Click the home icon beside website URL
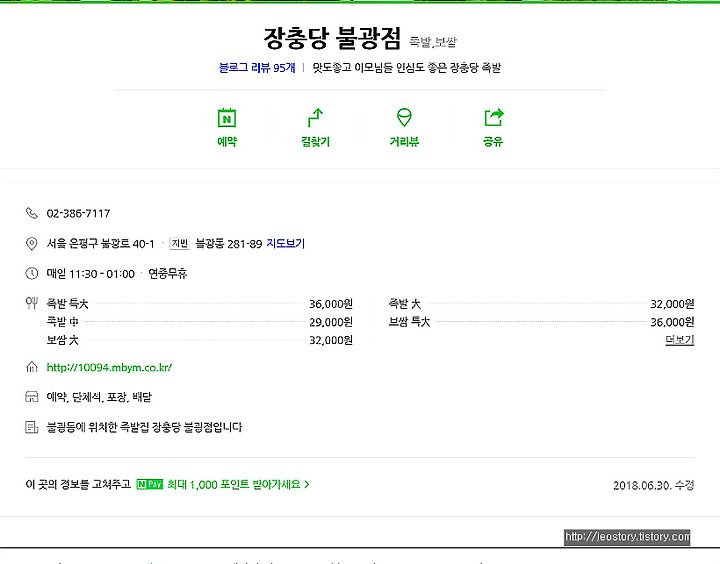Screen dimensions: 720x564 (x=31, y=367)
